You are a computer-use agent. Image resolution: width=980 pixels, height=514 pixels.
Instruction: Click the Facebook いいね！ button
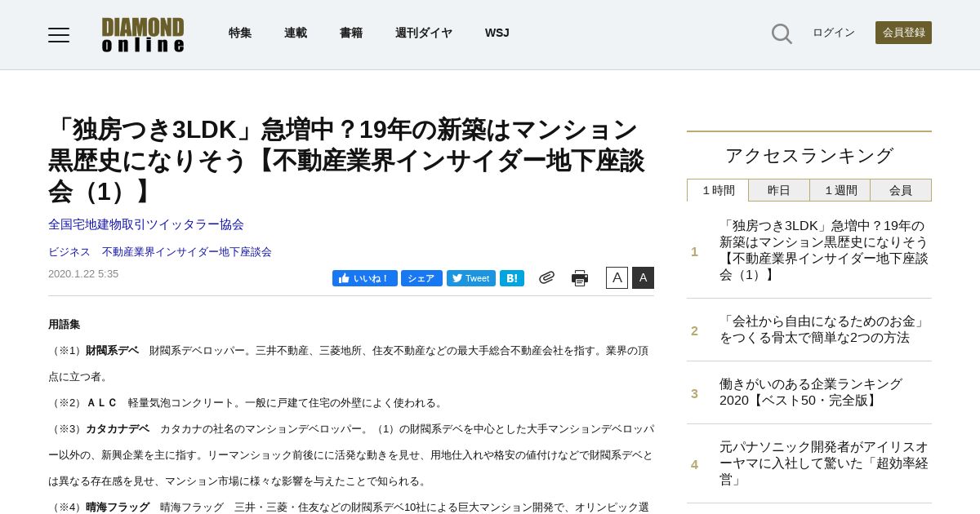click(365, 278)
